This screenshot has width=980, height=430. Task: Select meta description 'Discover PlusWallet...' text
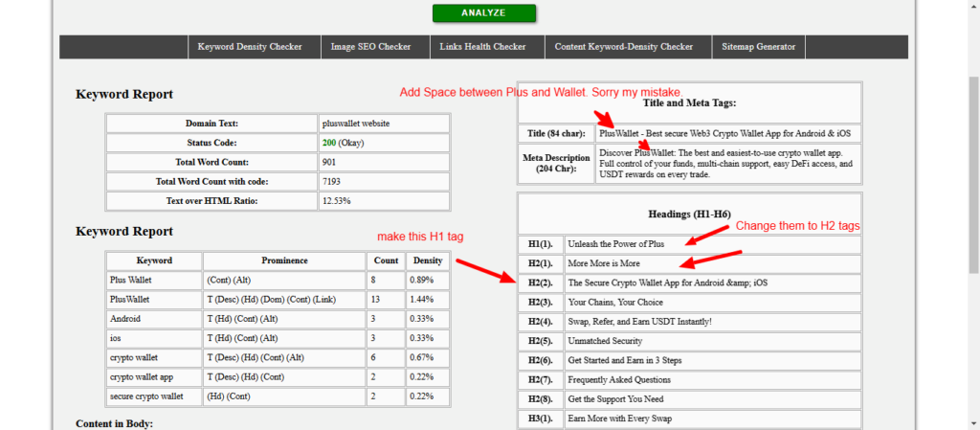tap(728, 163)
